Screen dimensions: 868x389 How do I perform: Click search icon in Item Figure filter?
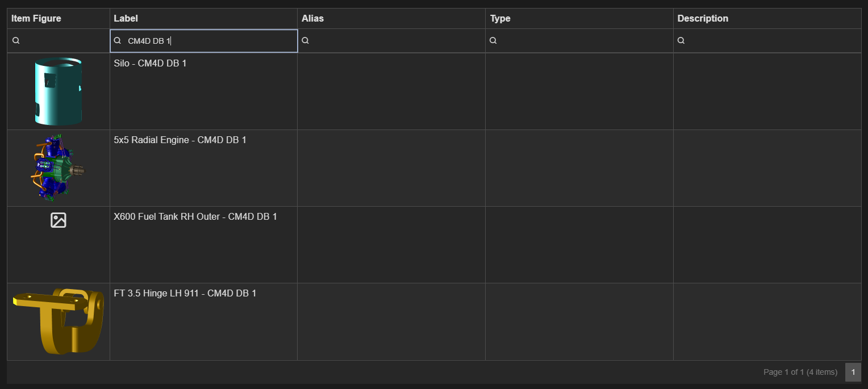(x=16, y=41)
